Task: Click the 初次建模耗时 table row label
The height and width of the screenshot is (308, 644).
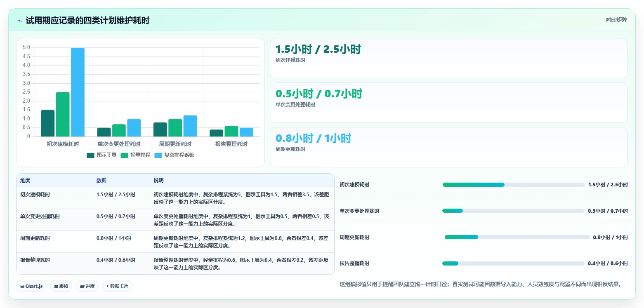Action: tap(35, 194)
